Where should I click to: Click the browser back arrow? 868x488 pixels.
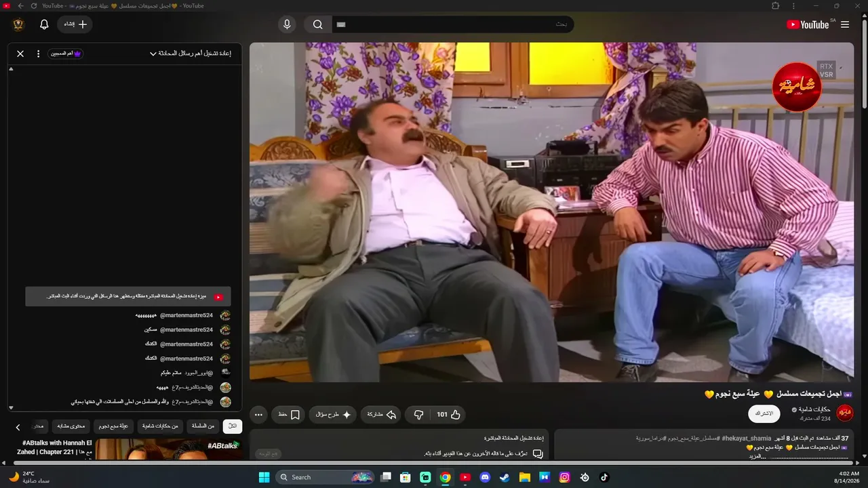coord(20,6)
